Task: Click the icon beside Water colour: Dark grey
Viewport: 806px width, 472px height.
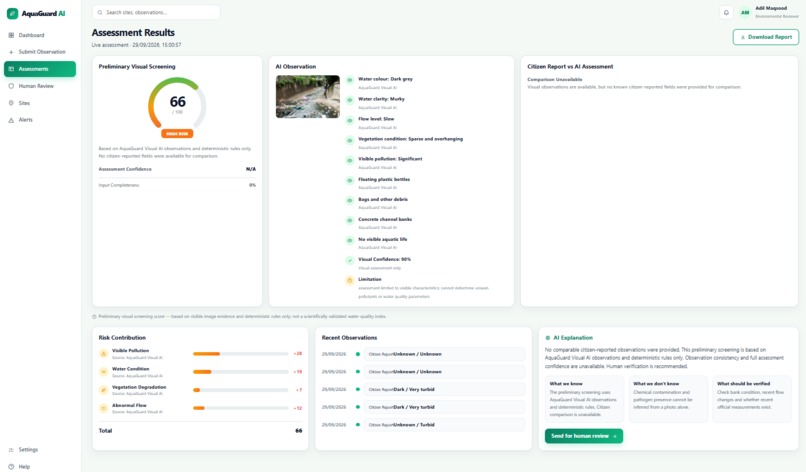Action: pyautogui.click(x=350, y=80)
